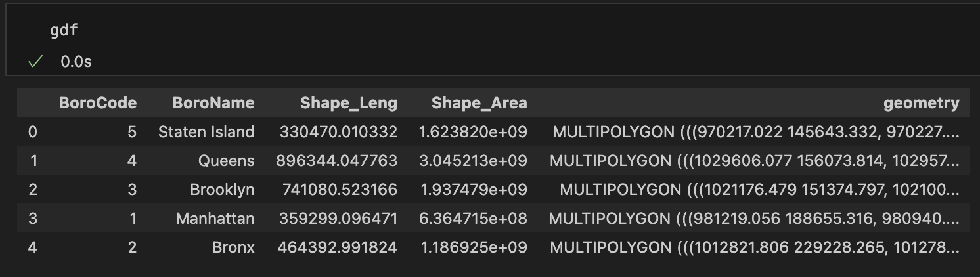The width and height of the screenshot is (980, 277).
Task: Click the 0.0s execution time label
Action: 76,62
